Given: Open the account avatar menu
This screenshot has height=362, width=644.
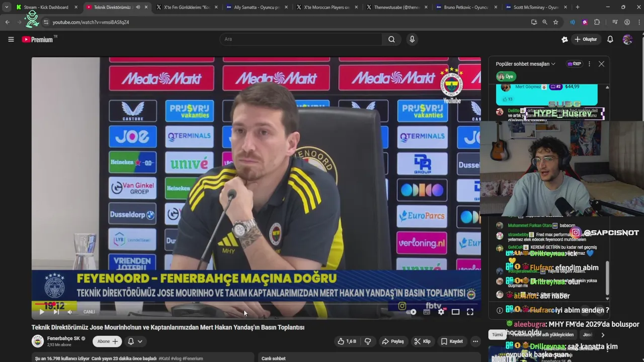Looking at the screenshot, I should coord(627,39).
